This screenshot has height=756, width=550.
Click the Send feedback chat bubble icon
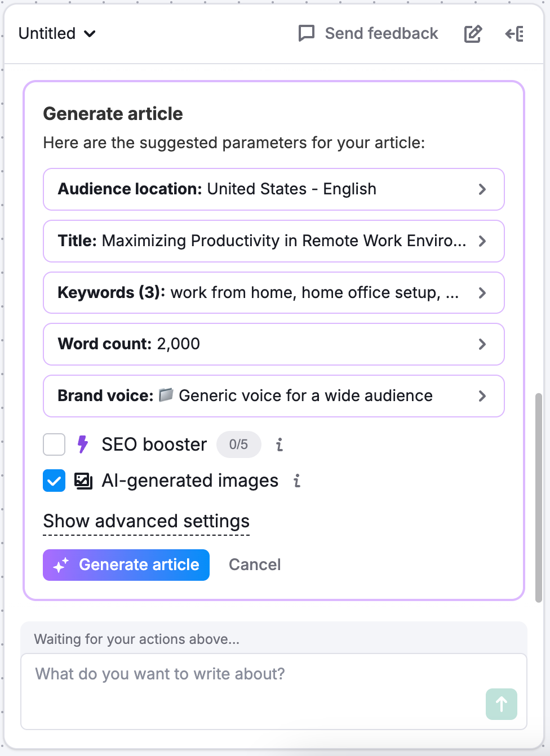[306, 33]
